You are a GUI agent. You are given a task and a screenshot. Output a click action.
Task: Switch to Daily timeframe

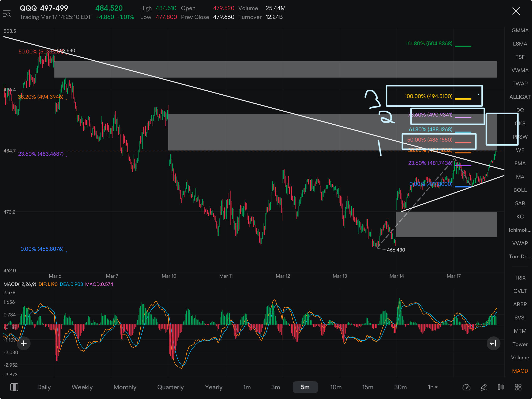(44, 387)
